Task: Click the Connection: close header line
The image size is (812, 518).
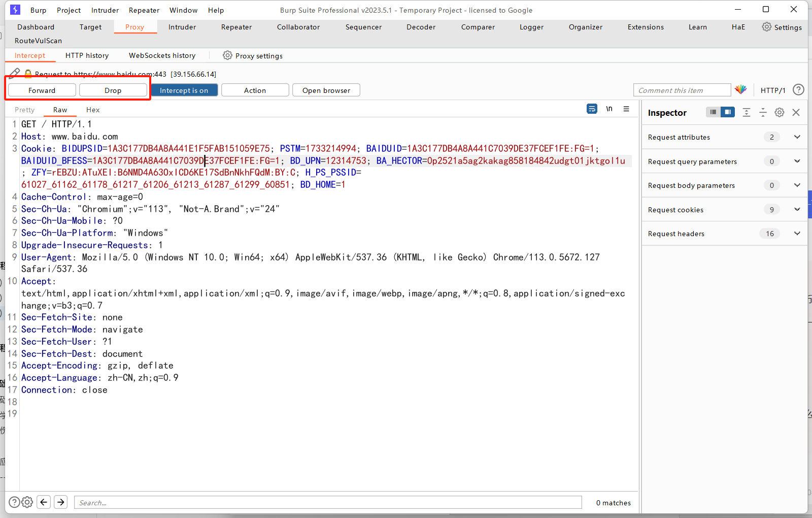Action: click(64, 390)
